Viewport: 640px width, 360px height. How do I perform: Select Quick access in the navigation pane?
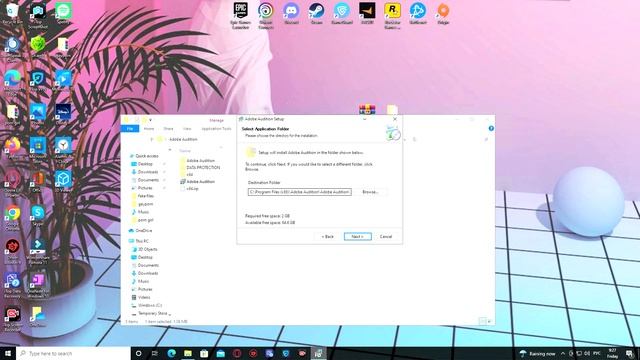tap(144, 156)
